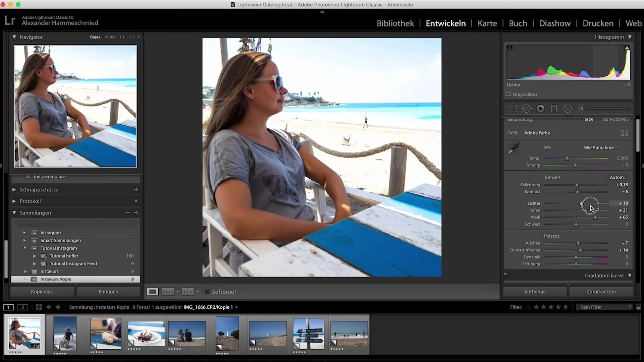Select the seashell photo thumbnail in filmstrip

click(x=106, y=334)
